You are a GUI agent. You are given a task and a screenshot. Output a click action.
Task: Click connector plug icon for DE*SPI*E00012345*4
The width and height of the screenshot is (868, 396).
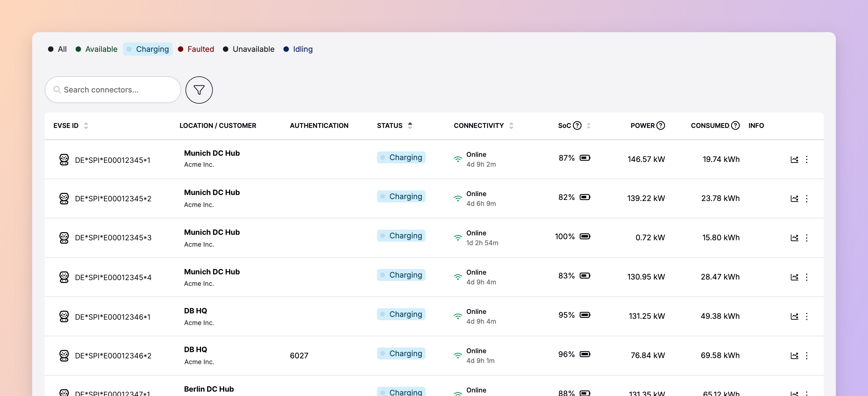(x=64, y=277)
